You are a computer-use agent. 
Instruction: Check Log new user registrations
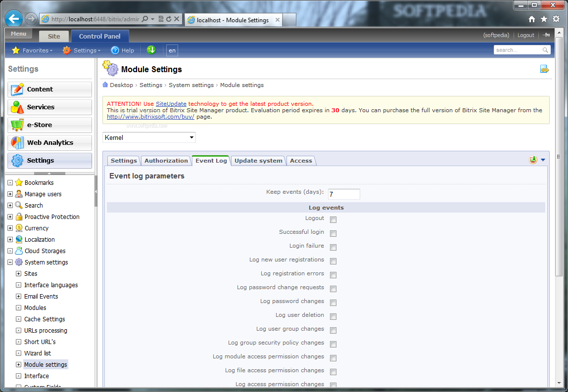(x=333, y=261)
